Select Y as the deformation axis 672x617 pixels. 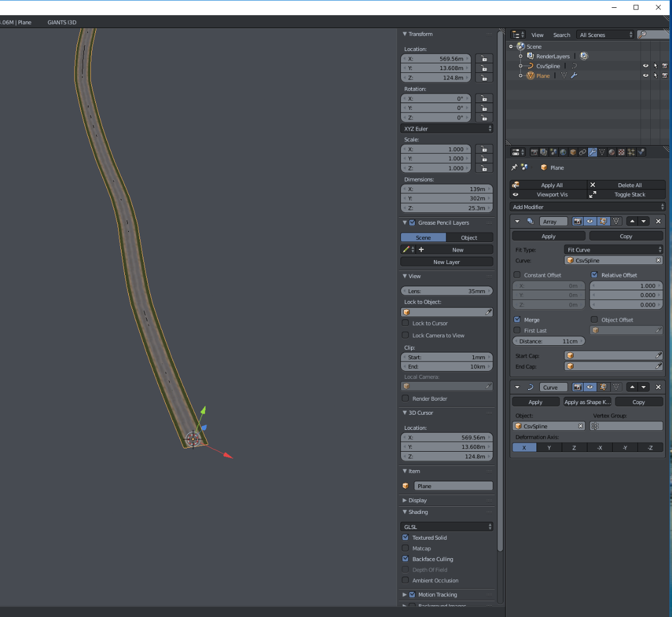click(549, 448)
